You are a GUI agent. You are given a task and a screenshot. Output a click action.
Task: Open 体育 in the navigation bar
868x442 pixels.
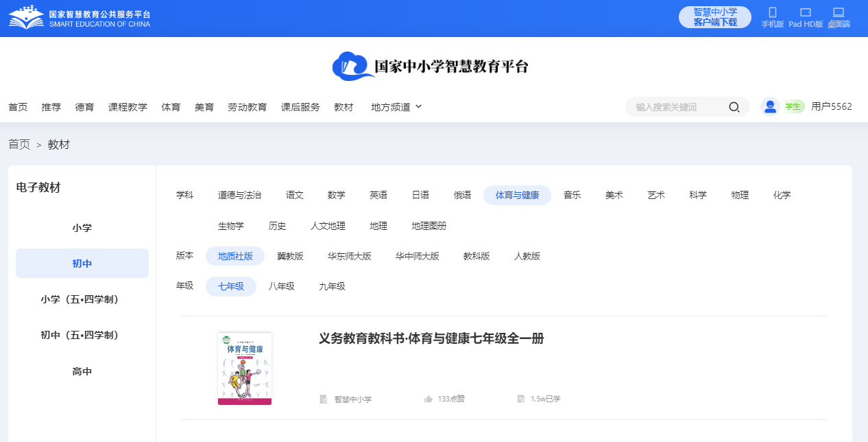pyautogui.click(x=171, y=107)
